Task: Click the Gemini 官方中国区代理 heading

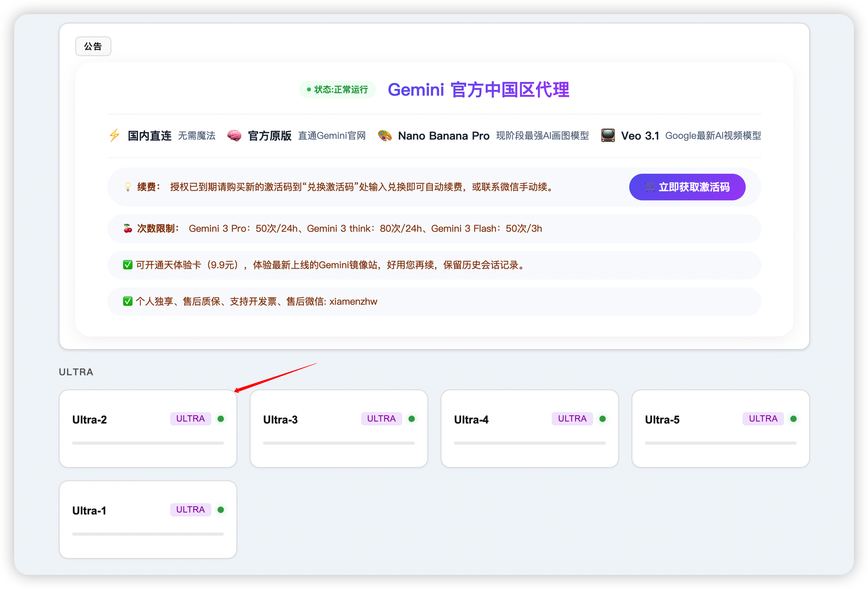Action: [x=478, y=90]
